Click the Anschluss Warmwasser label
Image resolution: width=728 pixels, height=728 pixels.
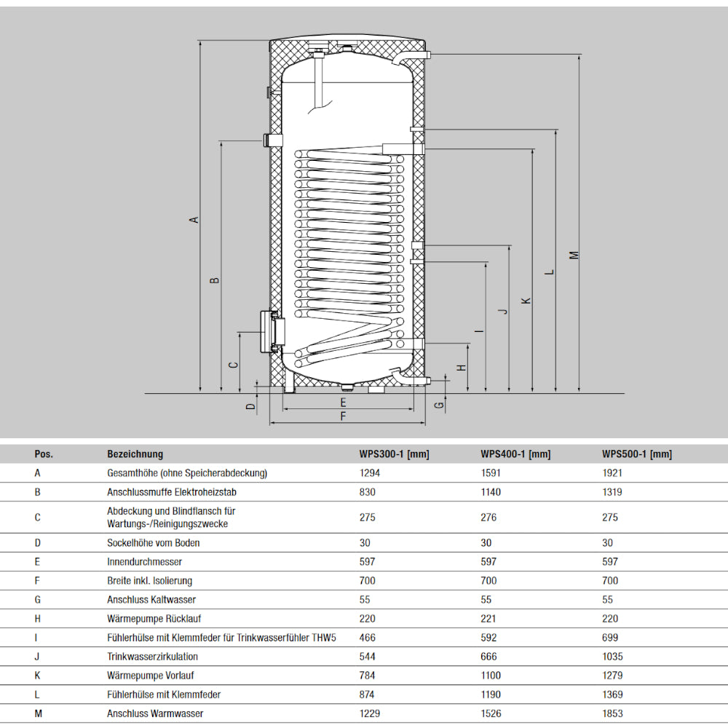tap(157, 713)
